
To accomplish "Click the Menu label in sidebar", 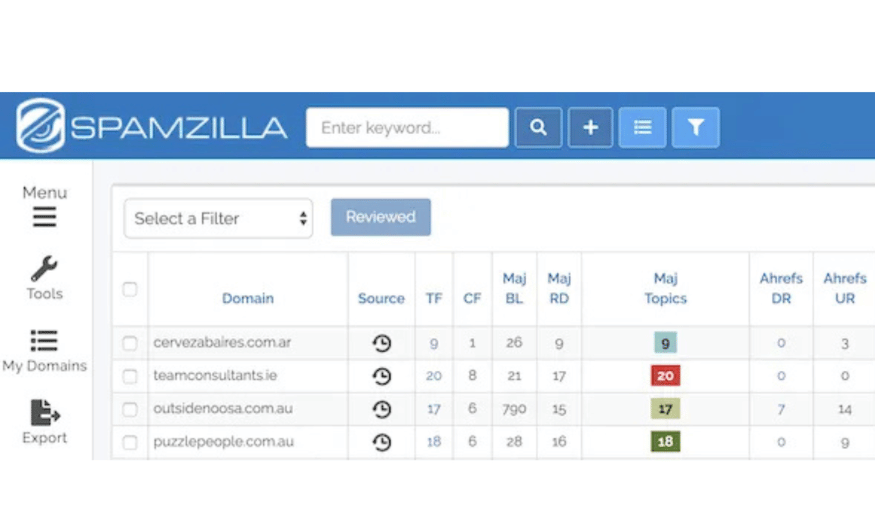I will (45, 192).
